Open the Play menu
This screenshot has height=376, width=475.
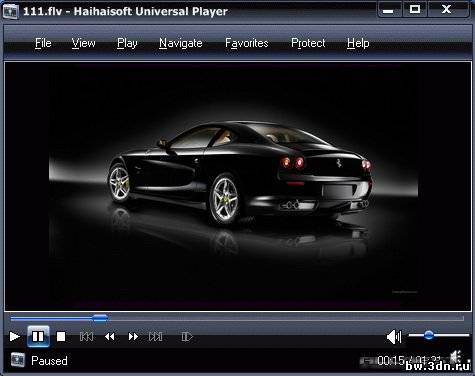pyautogui.click(x=127, y=43)
